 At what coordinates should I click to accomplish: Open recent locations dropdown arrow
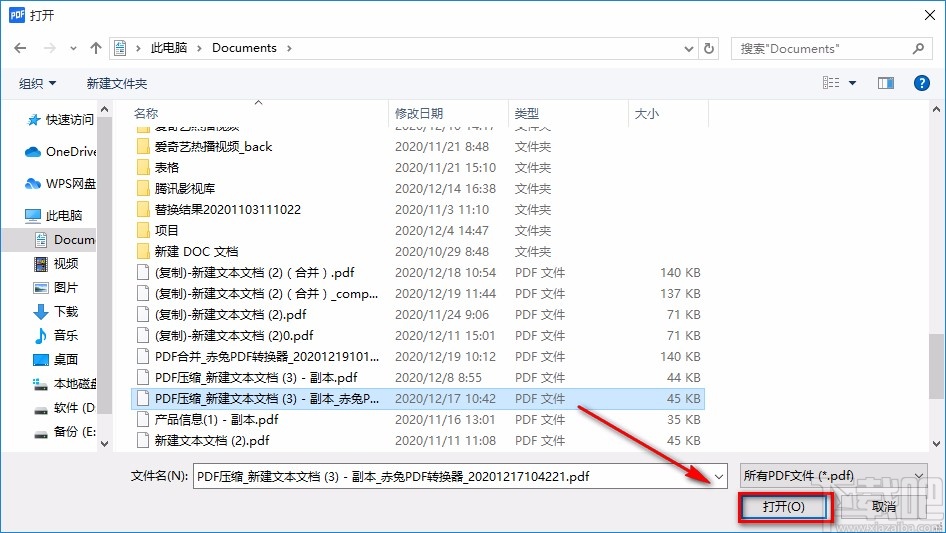pyautogui.click(x=73, y=48)
